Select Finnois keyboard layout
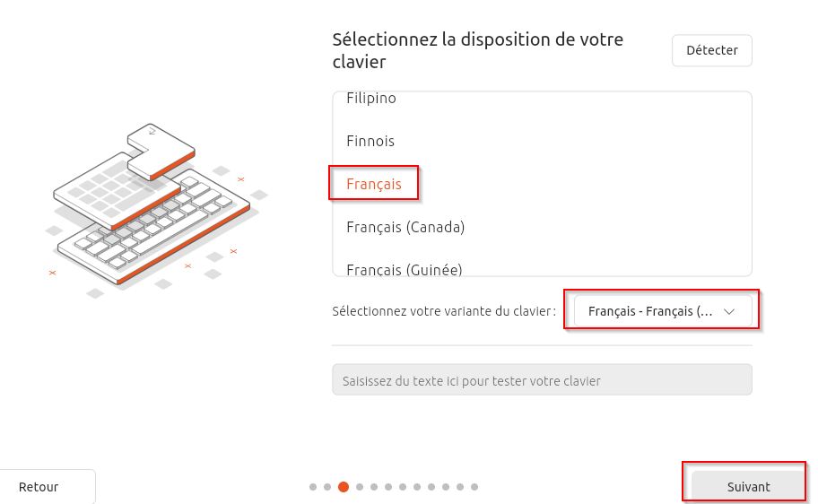The image size is (818, 504). coord(370,141)
